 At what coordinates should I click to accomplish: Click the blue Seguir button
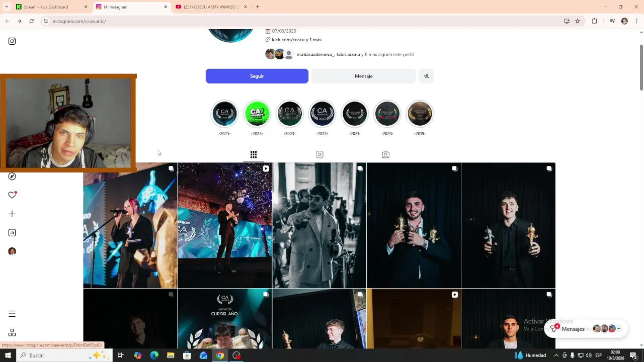[257, 76]
